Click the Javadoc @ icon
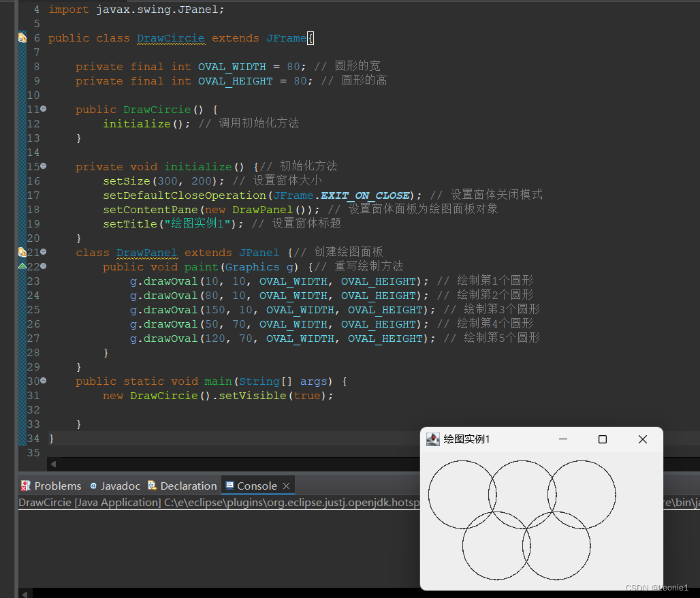700x598 pixels. click(93, 486)
